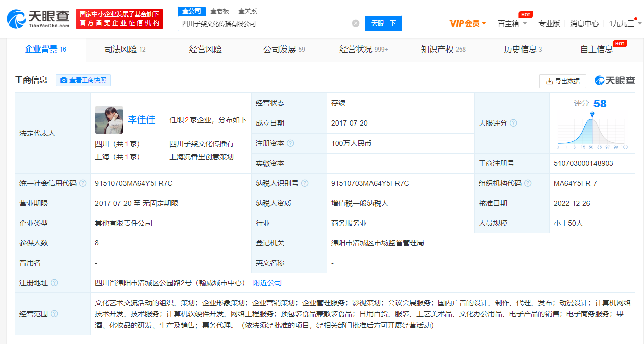Click the help icon beside 组织机构代码
Viewport: 644px width, 344px height.
(x=528, y=183)
